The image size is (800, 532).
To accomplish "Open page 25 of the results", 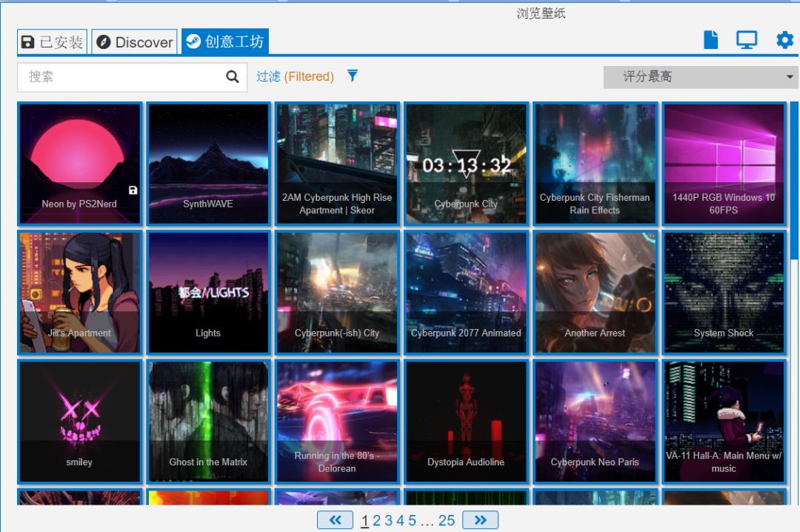I will (446, 521).
